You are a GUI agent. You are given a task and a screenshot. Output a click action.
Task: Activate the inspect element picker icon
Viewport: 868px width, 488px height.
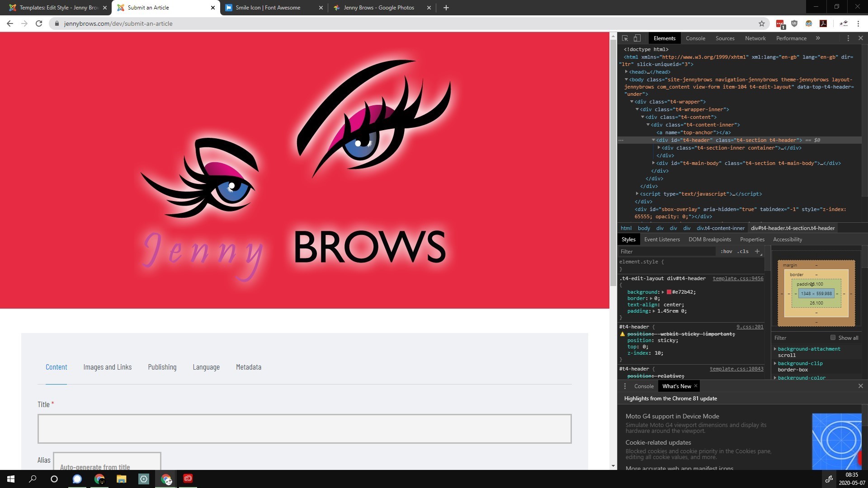(625, 38)
